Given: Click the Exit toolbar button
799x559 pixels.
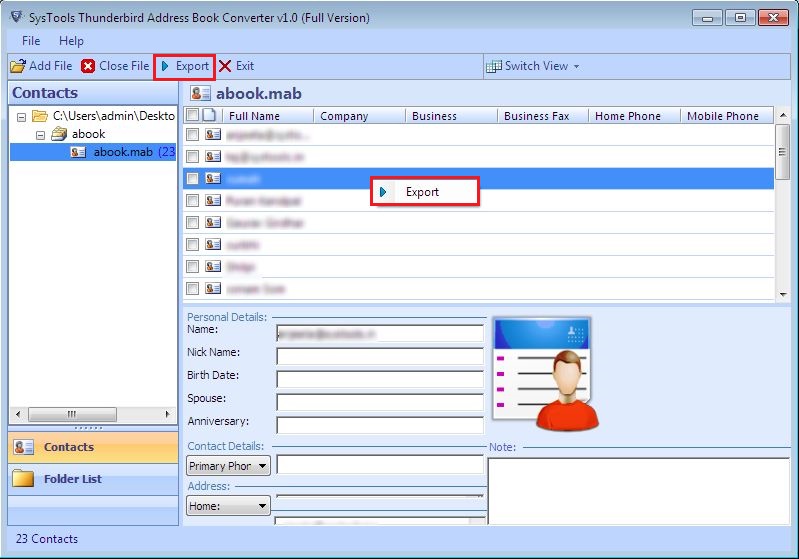Looking at the screenshot, I should [x=236, y=66].
